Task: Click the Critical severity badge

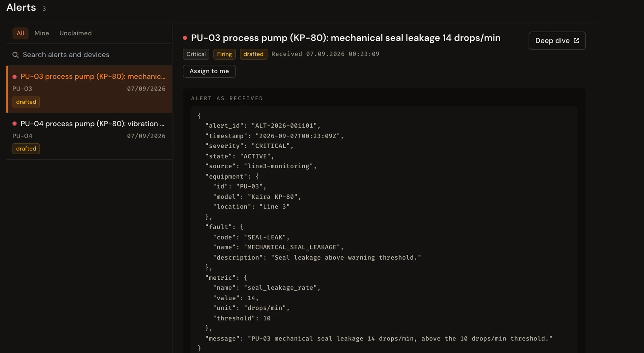Action: point(196,54)
